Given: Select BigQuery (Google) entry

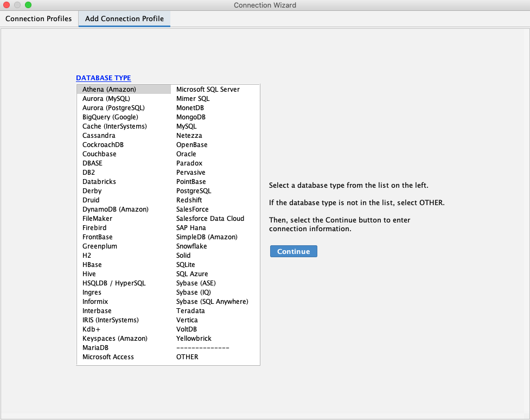Looking at the screenshot, I should [x=110, y=117].
